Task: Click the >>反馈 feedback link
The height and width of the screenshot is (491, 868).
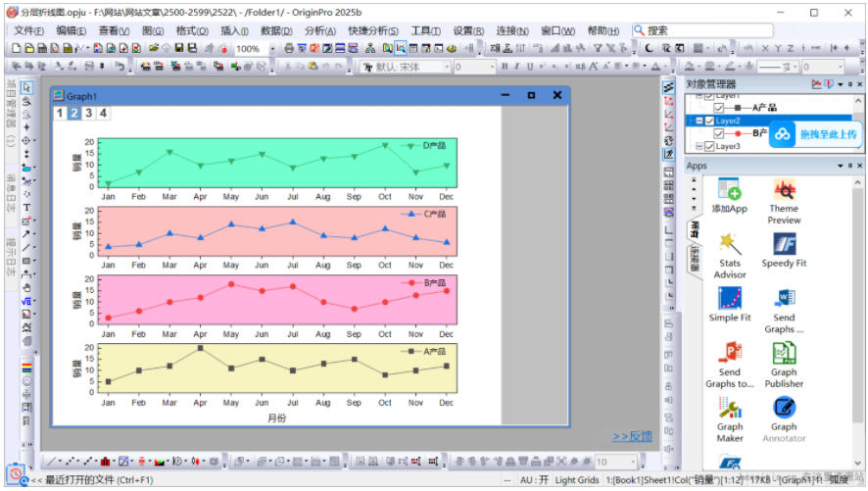Action: [x=632, y=436]
